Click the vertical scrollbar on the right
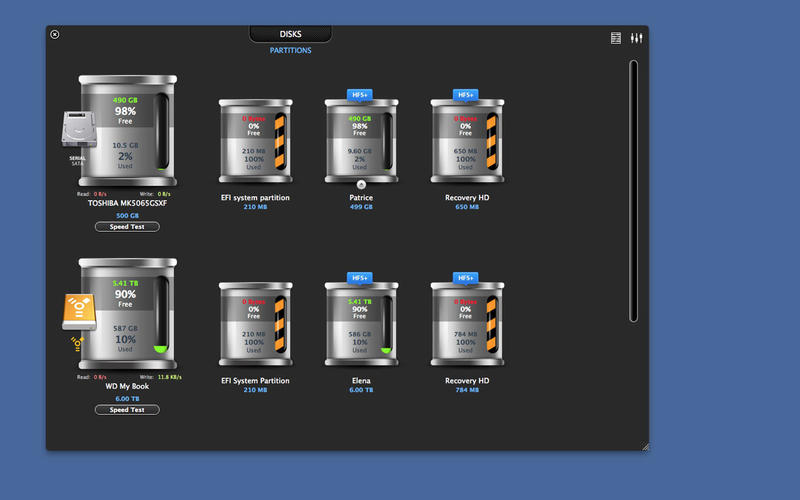The image size is (800, 500). pyautogui.click(x=633, y=190)
